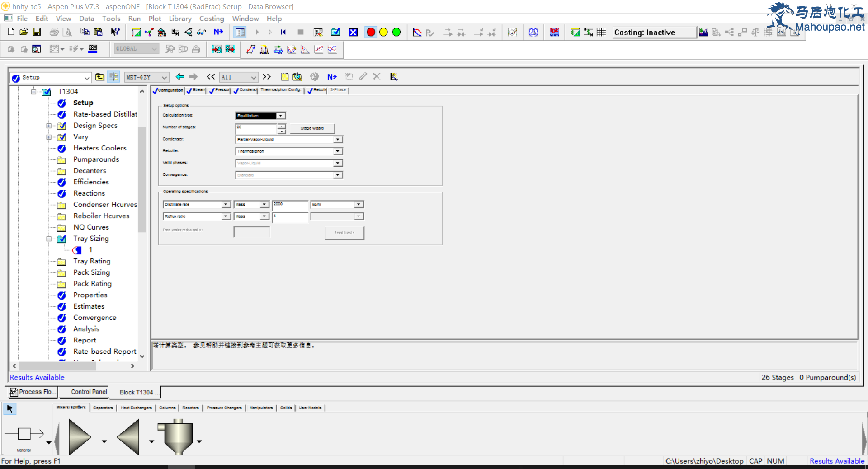Click the blue X icon in the run toolbar
The height and width of the screenshot is (469, 868).
tap(353, 32)
